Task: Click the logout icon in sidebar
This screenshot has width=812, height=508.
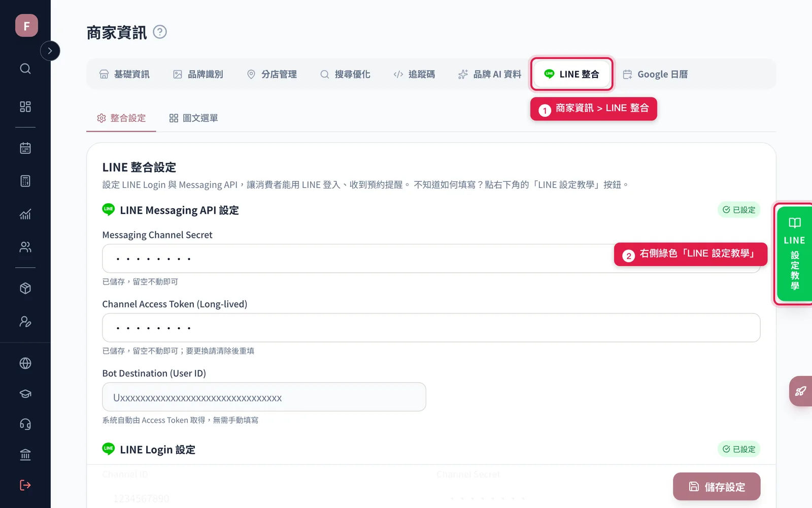Action: tap(25, 485)
